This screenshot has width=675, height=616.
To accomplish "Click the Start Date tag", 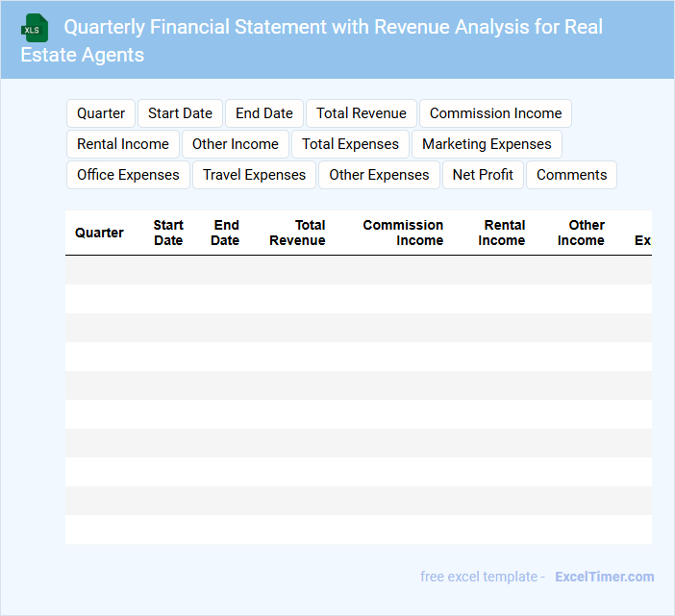I will (x=180, y=113).
